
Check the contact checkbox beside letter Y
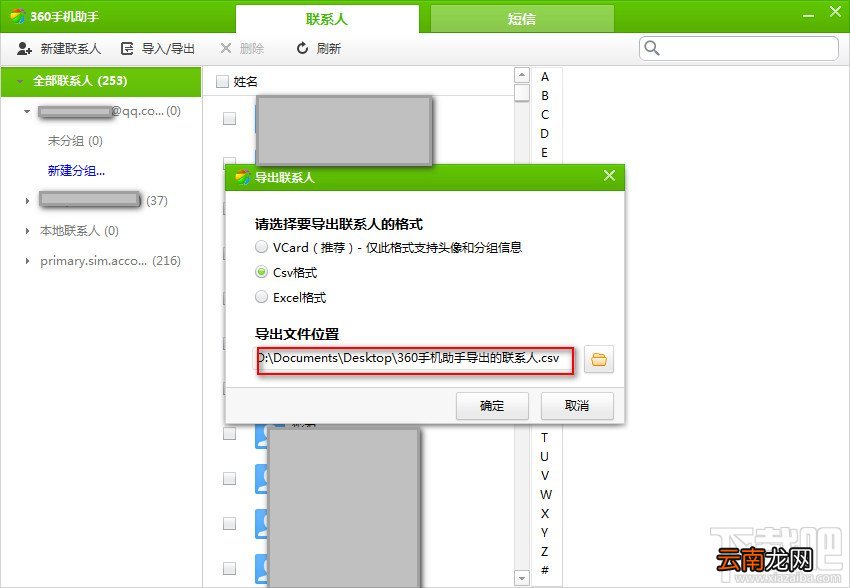(x=229, y=524)
